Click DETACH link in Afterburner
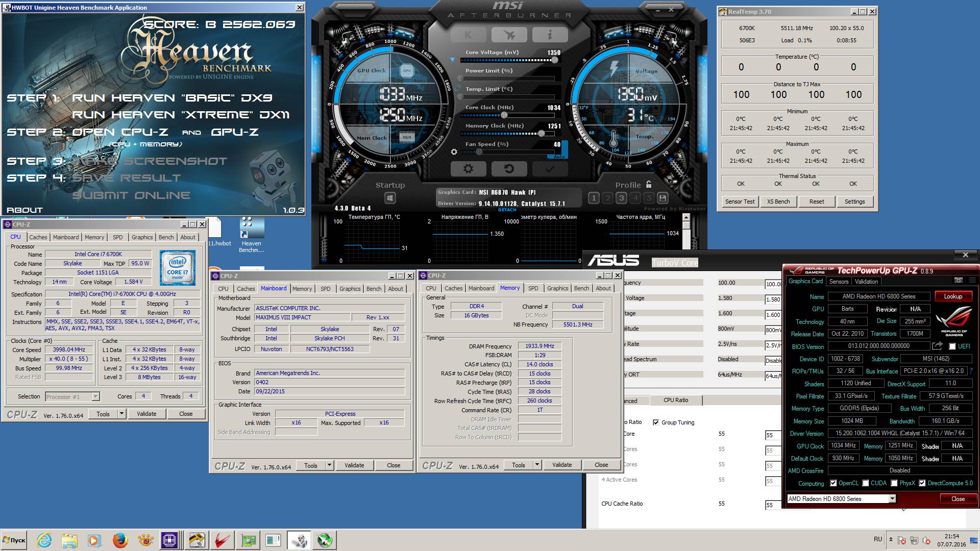Image resolution: width=980 pixels, height=551 pixels. point(507,210)
